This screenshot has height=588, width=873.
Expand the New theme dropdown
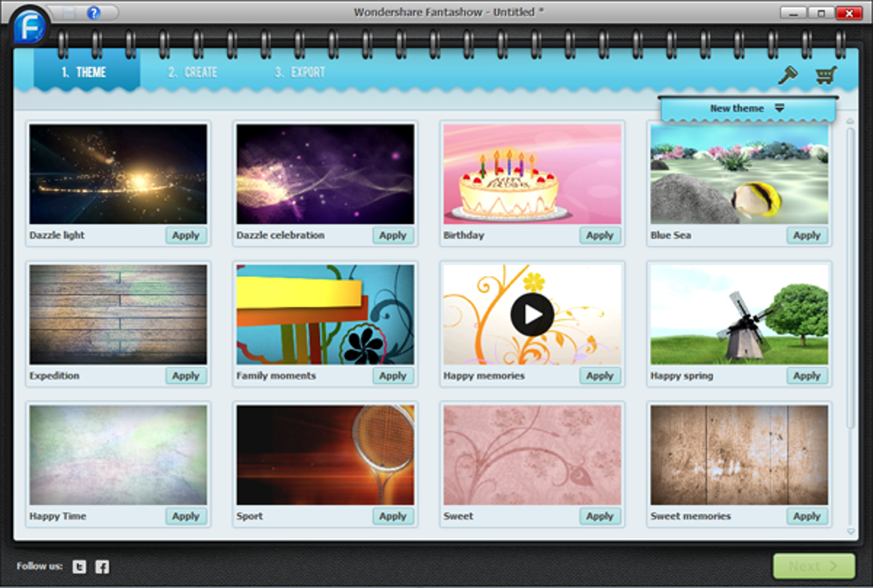point(748,109)
